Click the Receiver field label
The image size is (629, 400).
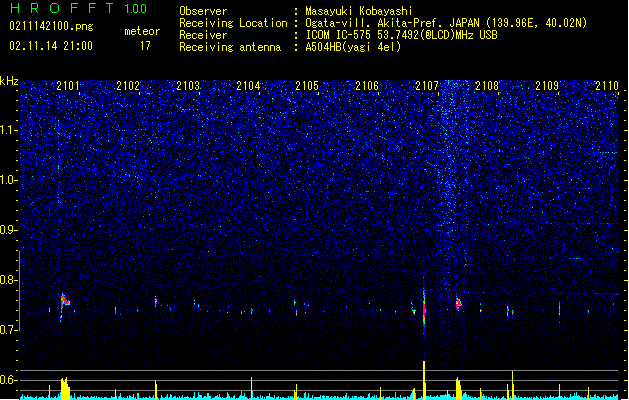203,35
